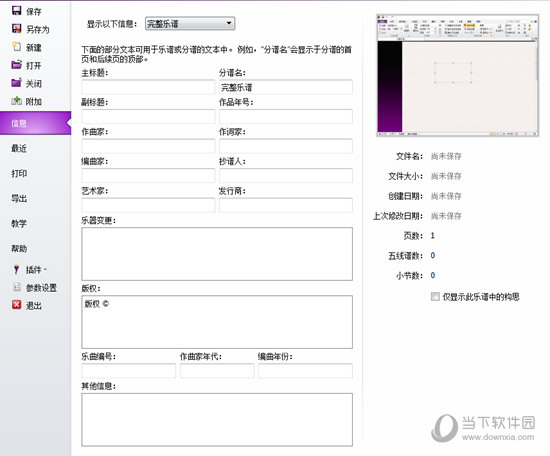Click the 分谱名 part name field
Image resolution: width=550 pixels, height=456 pixels.
click(286, 87)
